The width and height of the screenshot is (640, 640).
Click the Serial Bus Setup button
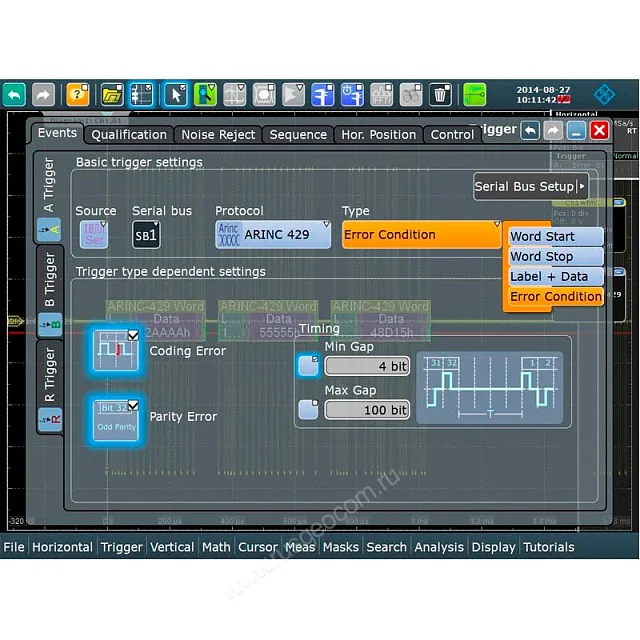point(529,186)
